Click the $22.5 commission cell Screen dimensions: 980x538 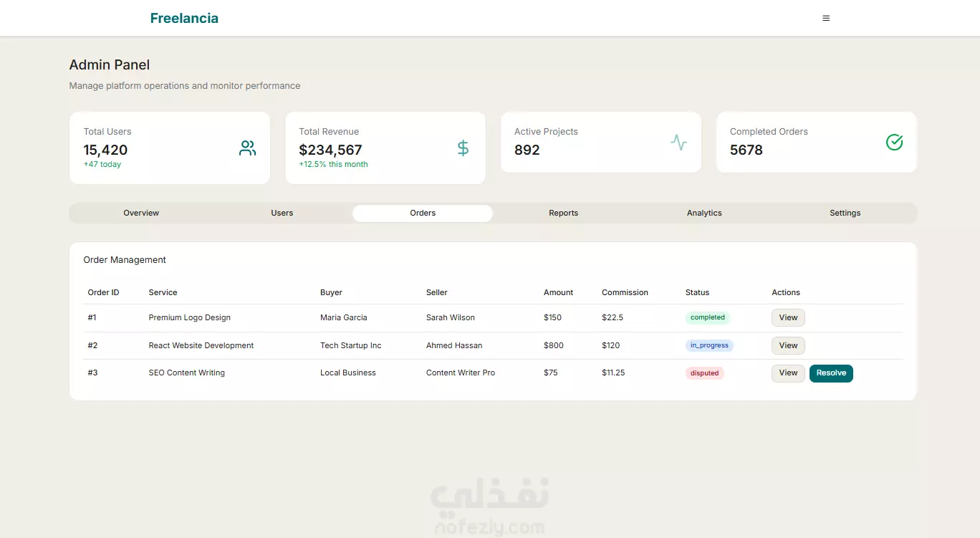[612, 317]
